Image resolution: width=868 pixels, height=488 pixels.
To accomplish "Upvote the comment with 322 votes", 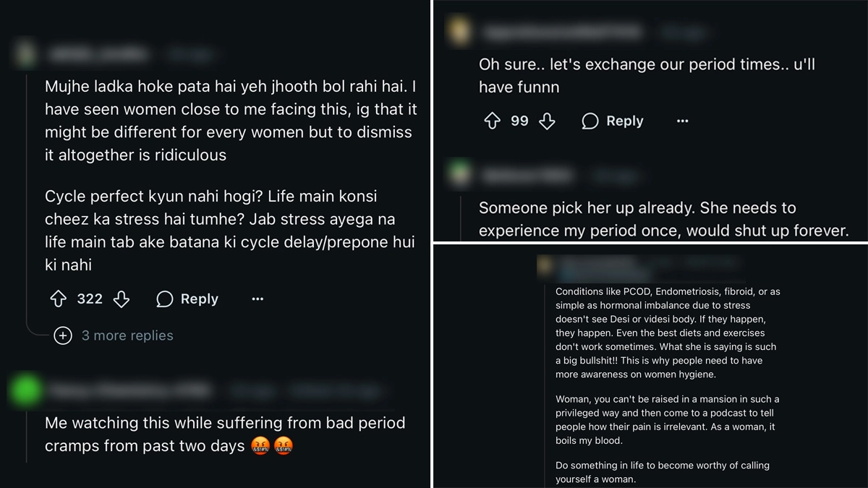I will (x=58, y=299).
